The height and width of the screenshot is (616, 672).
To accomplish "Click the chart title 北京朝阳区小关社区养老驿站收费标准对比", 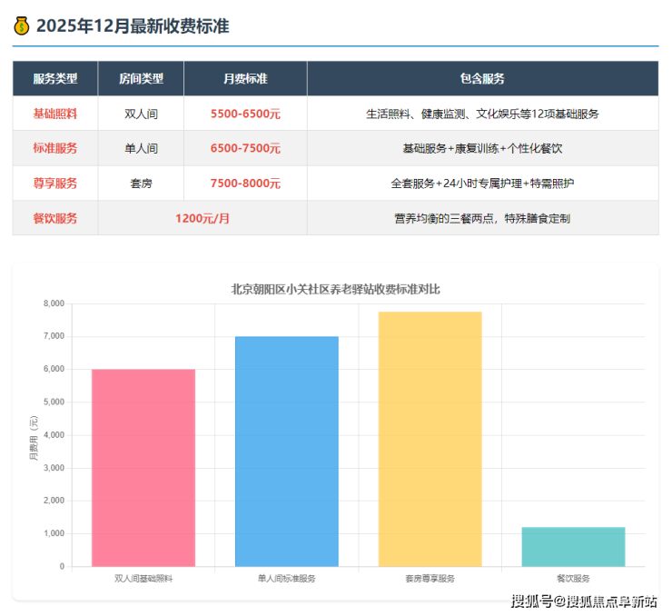I will click(336, 289).
